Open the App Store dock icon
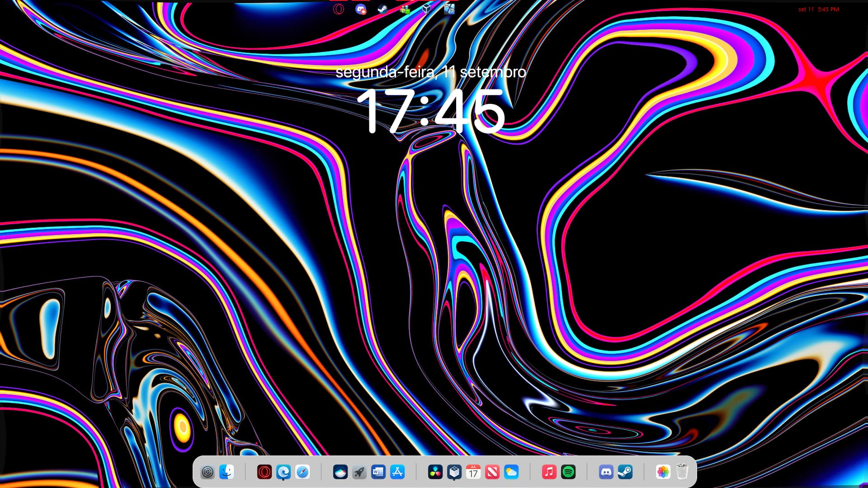Viewport: 868px width, 488px height. click(397, 472)
